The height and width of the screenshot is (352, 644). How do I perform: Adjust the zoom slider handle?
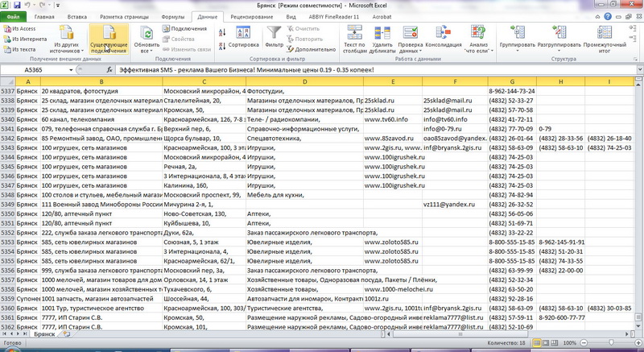611,342
